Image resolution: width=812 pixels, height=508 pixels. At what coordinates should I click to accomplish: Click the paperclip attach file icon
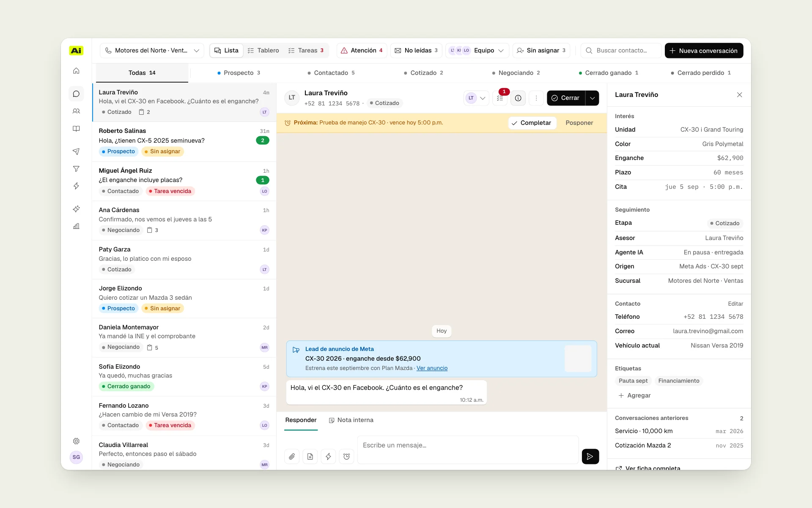pos(292,456)
